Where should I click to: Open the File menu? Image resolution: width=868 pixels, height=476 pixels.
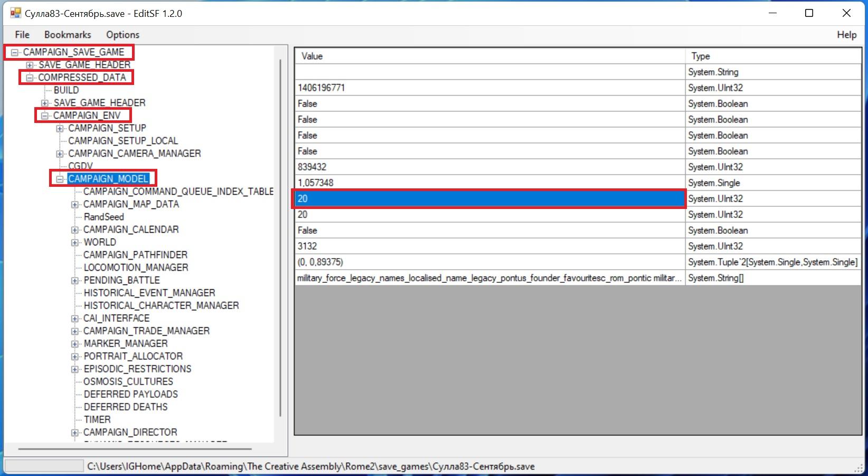click(x=22, y=35)
